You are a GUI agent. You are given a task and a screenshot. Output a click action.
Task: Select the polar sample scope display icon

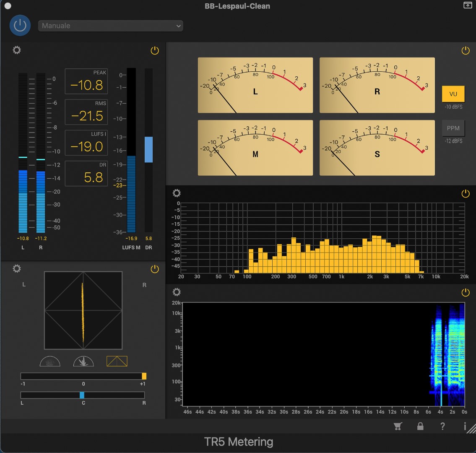(50, 361)
